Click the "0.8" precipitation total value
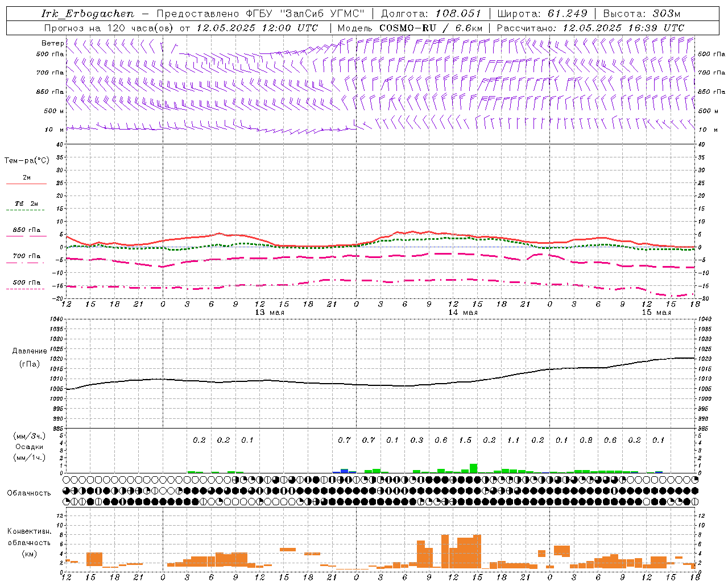 coord(586,440)
